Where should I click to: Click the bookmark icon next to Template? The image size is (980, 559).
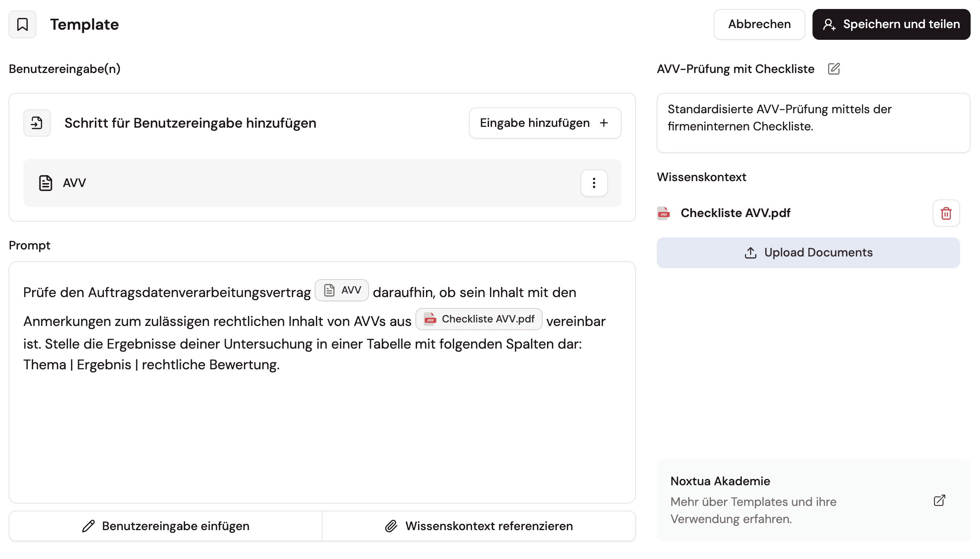[x=22, y=24]
